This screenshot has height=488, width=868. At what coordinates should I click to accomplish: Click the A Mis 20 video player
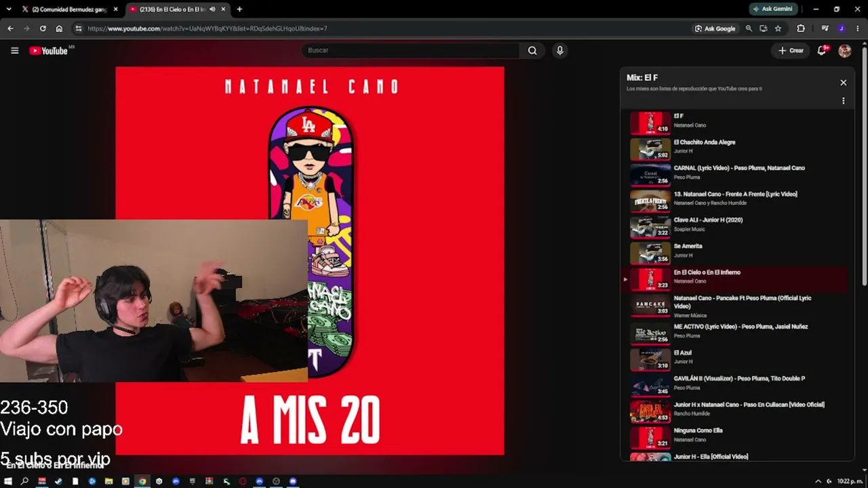pyautogui.click(x=310, y=260)
